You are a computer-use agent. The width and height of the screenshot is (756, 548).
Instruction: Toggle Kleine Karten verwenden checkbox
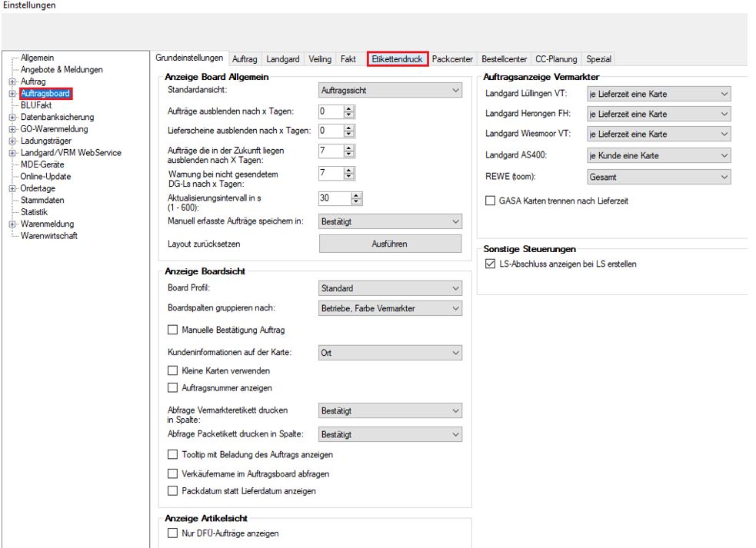click(x=173, y=370)
